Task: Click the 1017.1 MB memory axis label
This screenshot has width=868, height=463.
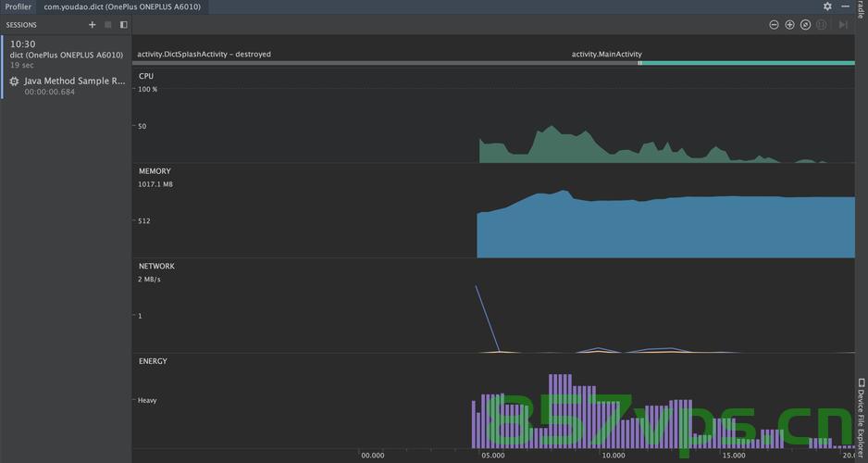Action: point(155,184)
